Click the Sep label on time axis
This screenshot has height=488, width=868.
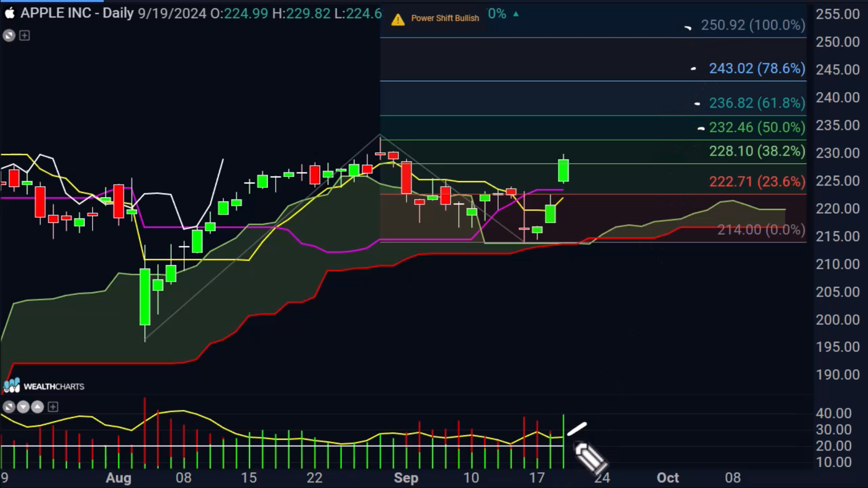(406, 478)
